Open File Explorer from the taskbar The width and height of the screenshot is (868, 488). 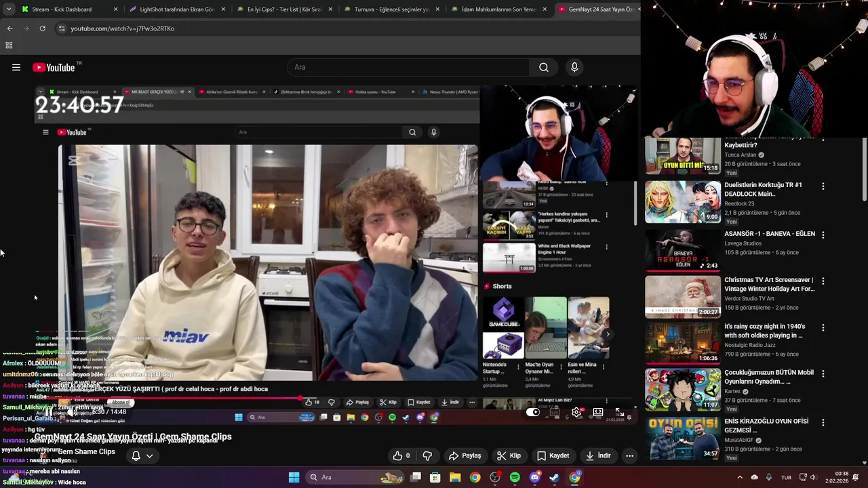point(455,477)
